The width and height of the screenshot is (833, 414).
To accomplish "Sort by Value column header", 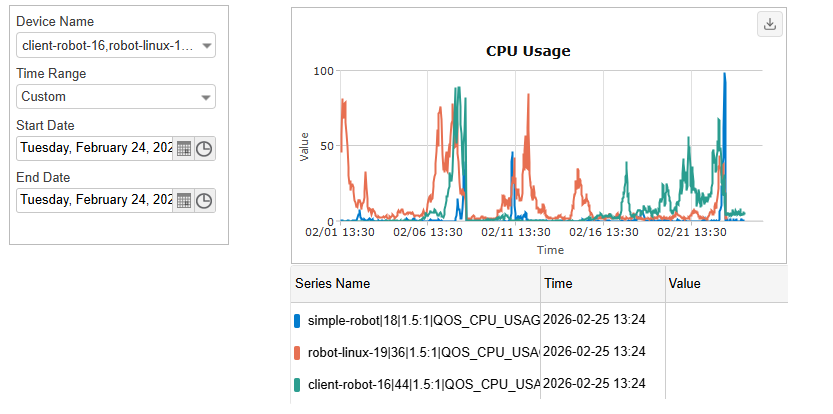I will pyautogui.click(x=685, y=284).
